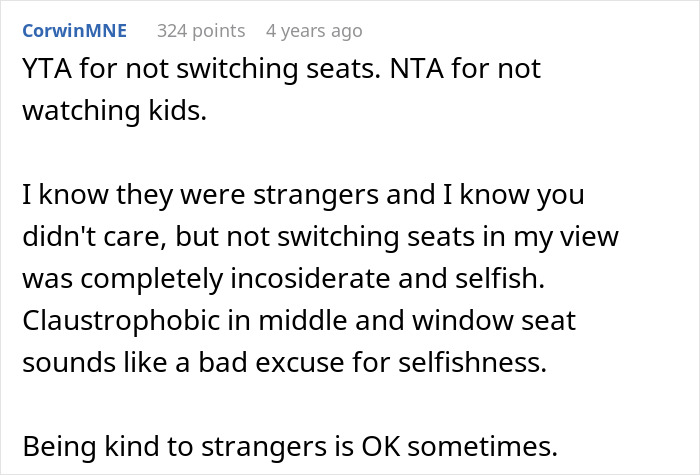Click the "324 points" score

tap(201, 31)
